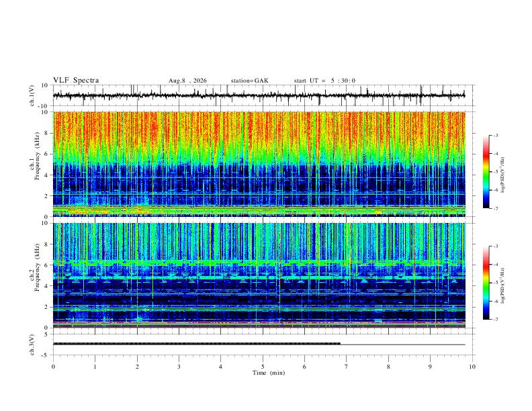The image size is (532, 411).
Task: Click the 5 minute tick on time axis
Action: (263, 367)
